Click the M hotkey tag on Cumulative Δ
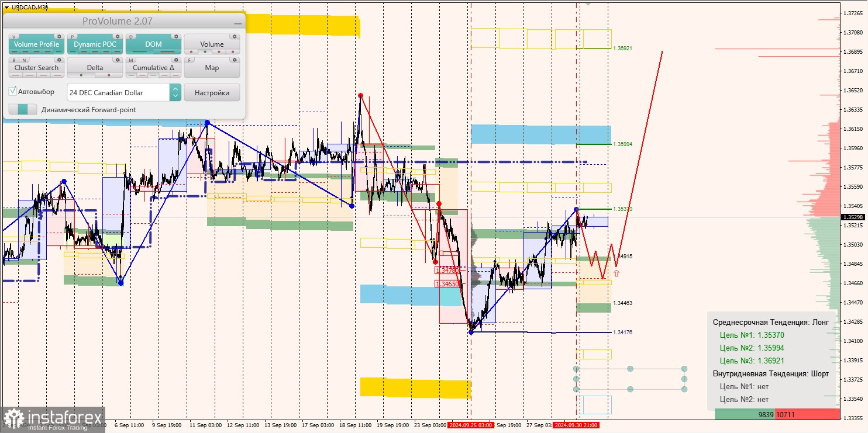Image resolution: width=868 pixels, height=433 pixels. [132, 60]
